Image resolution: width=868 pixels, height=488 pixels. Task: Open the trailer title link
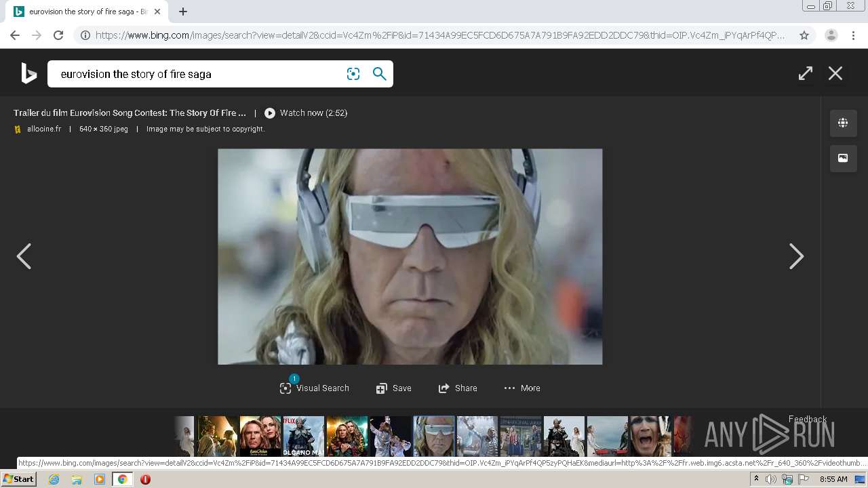coord(130,113)
